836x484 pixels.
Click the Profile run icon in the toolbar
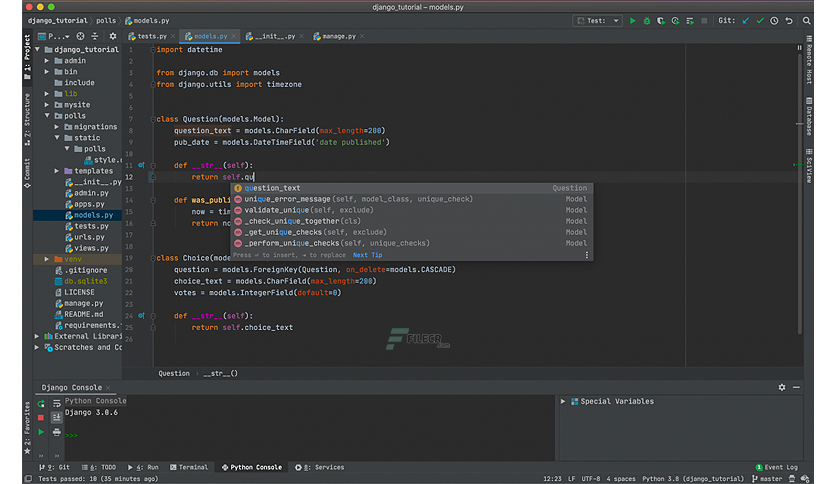[x=676, y=21]
